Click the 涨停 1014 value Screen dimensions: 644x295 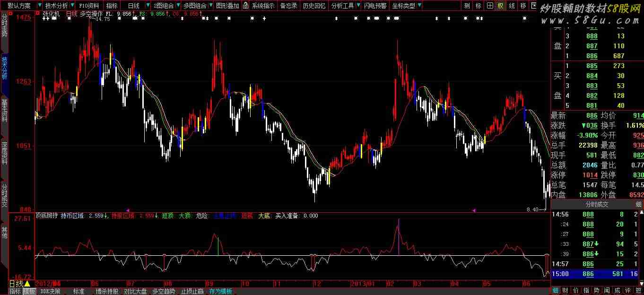590,175
